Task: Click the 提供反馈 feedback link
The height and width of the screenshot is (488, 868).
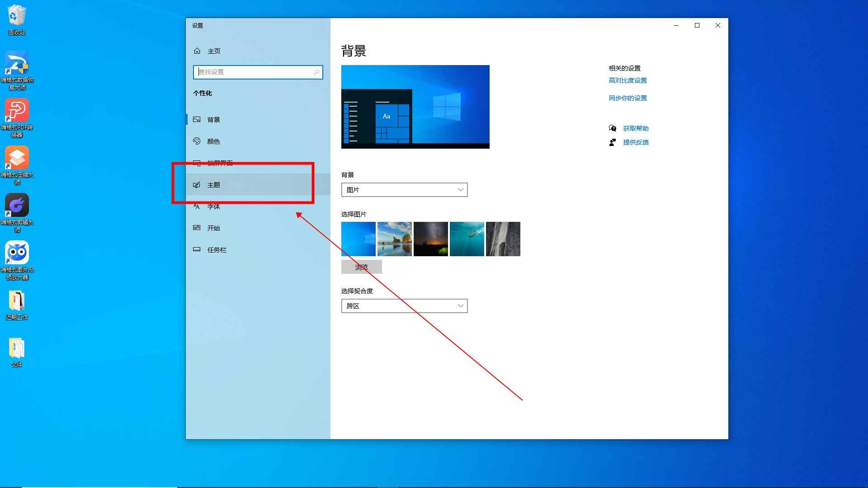Action: click(635, 142)
